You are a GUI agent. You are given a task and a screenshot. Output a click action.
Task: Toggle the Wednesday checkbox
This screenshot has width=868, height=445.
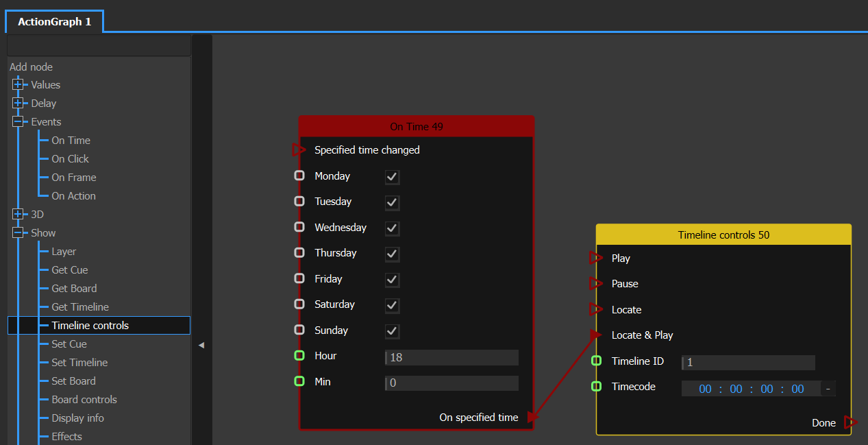click(392, 228)
